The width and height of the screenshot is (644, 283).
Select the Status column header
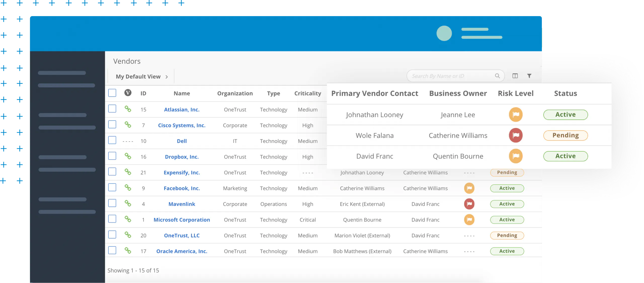565,93
